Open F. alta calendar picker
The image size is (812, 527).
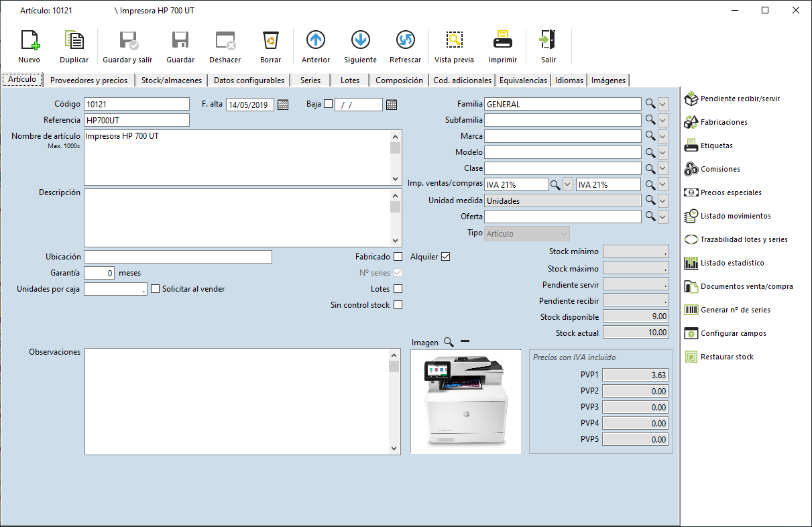(x=283, y=105)
